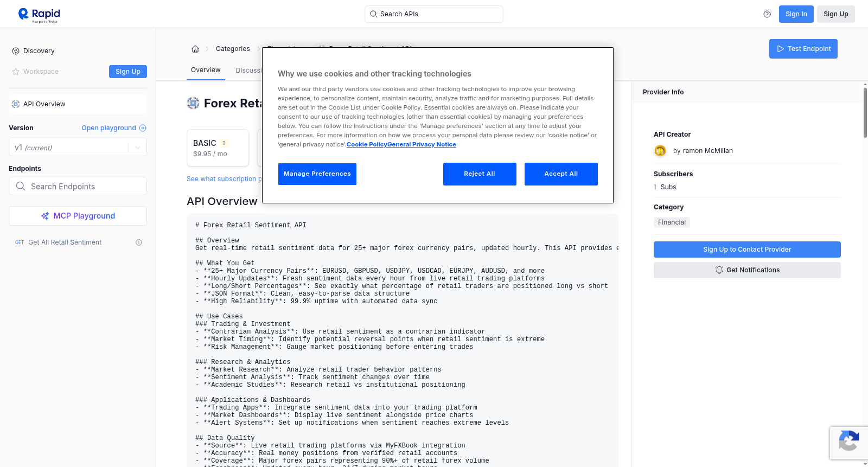The width and height of the screenshot is (868, 467).
Task: Click Sign Up to Contact Provider
Action: (x=747, y=250)
